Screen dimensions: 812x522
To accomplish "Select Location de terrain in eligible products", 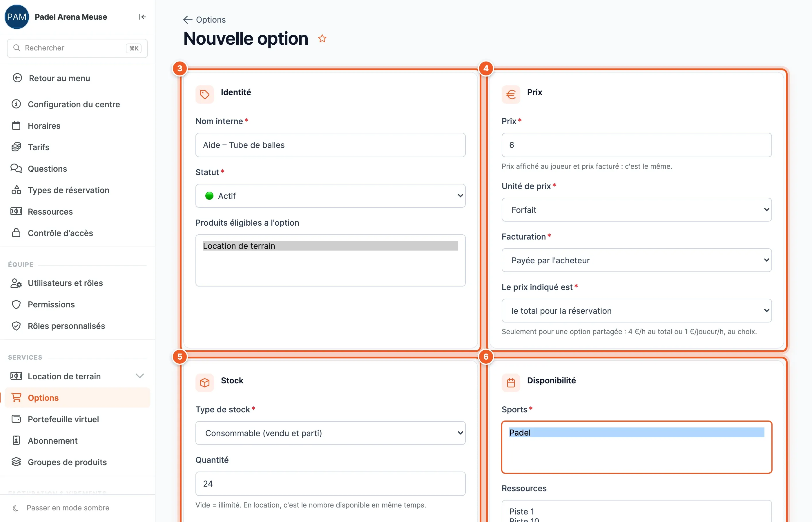I will [330, 246].
